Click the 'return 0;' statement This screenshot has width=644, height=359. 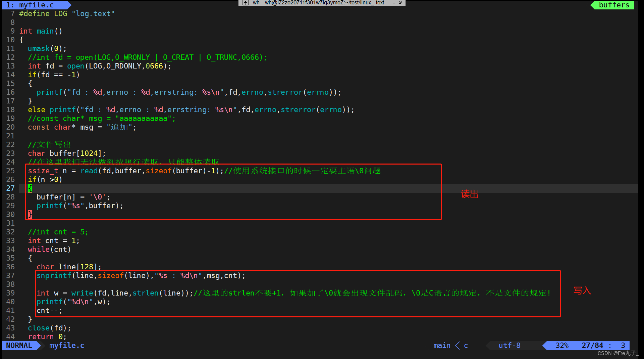(47, 337)
